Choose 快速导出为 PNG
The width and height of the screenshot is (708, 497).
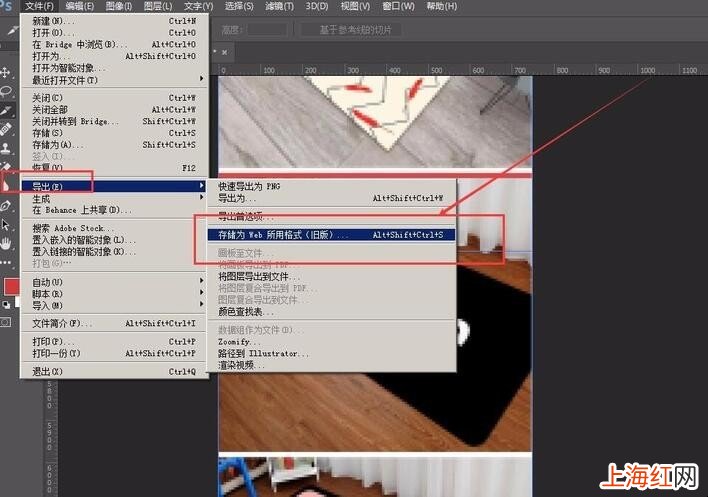point(331,186)
